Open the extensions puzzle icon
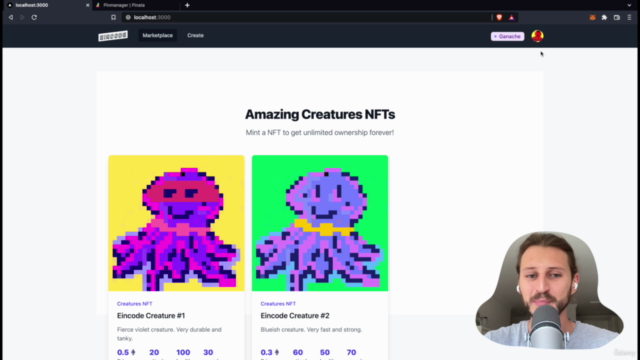640x360 pixels. [x=604, y=18]
